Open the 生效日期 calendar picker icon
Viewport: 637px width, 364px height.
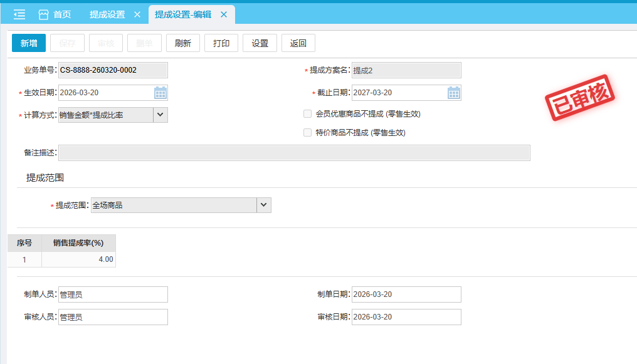161,93
